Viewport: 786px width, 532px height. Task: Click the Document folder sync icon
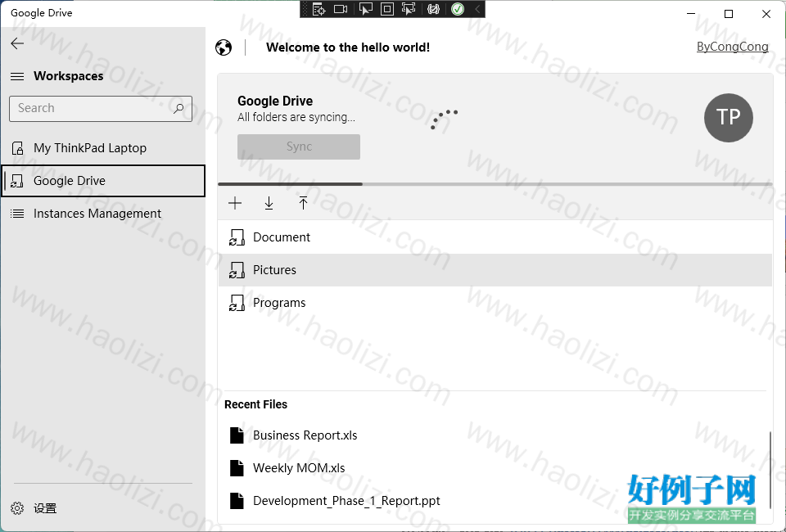pos(237,237)
